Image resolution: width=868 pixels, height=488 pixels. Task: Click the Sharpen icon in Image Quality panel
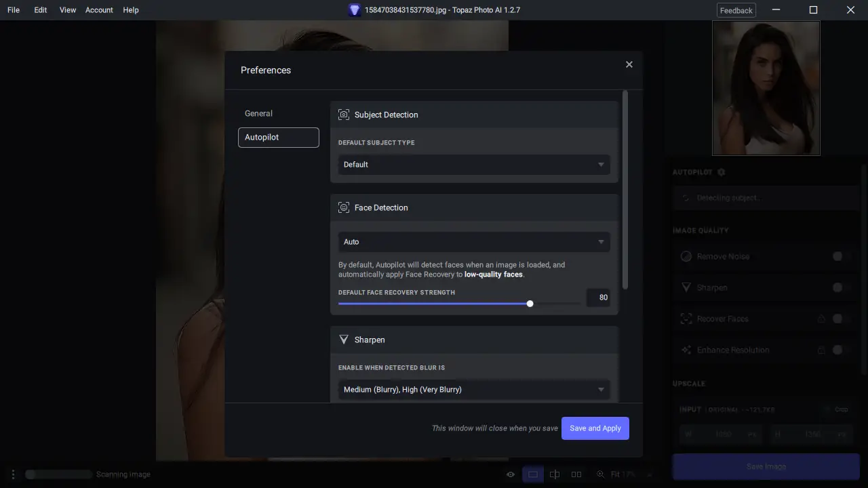point(686,287)
